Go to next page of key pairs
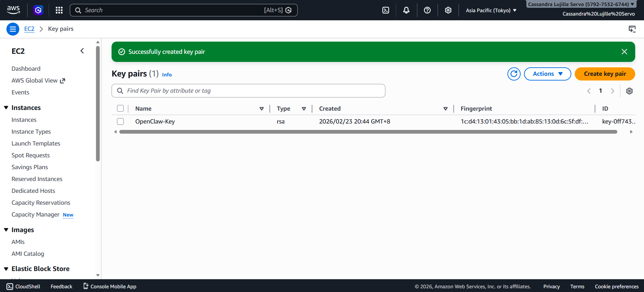Screen dimensions: 644x292 pos(612,91)
